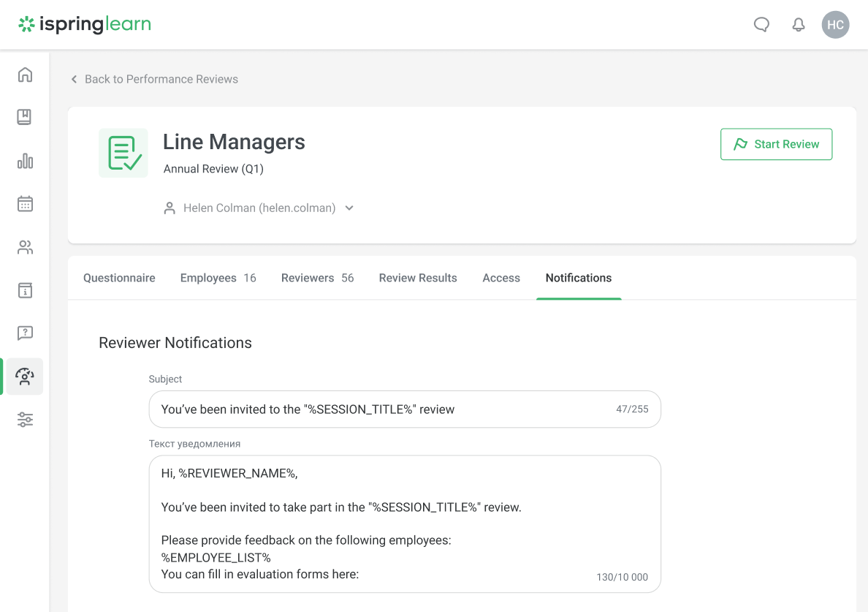Open the Calendar icon in sidebar
This screenshot has width=868, height=612.
25,204
